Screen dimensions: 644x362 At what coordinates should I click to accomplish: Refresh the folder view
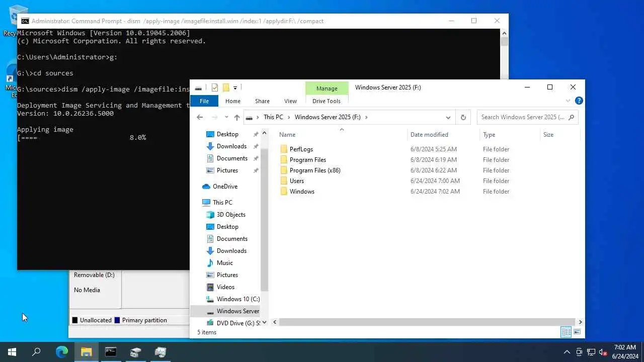pyautogui.click(x=463, y=117)
